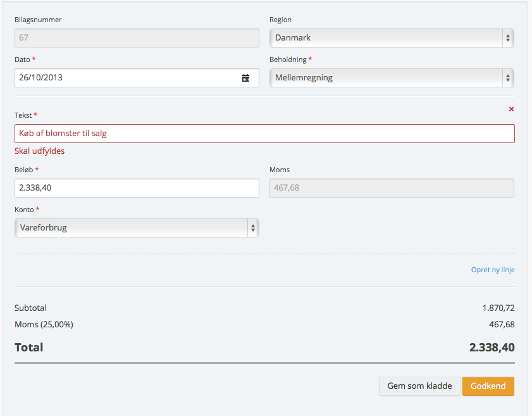The height and width of the screenshot is (416, 532).
Task: Click the greyed-out Moms field
Action: pos(392,188)
